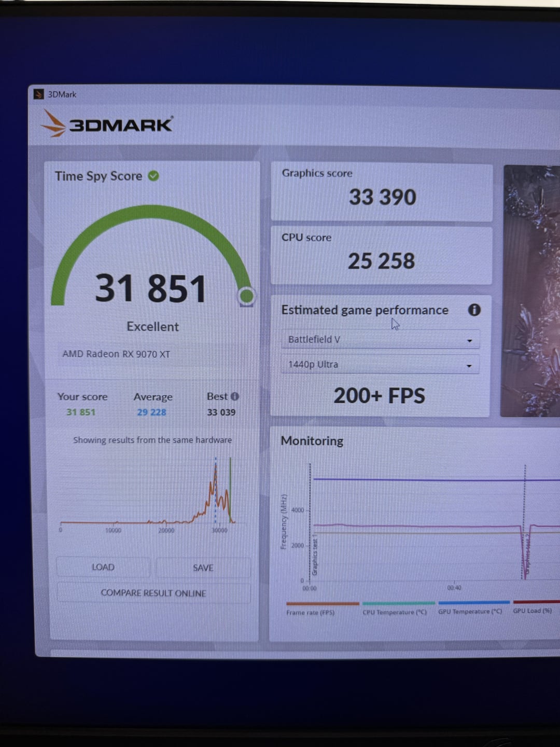This screenshot has width=560, height=747.
Task: Click the Time Spy Score heading
Action: click(x=99, y=176)
